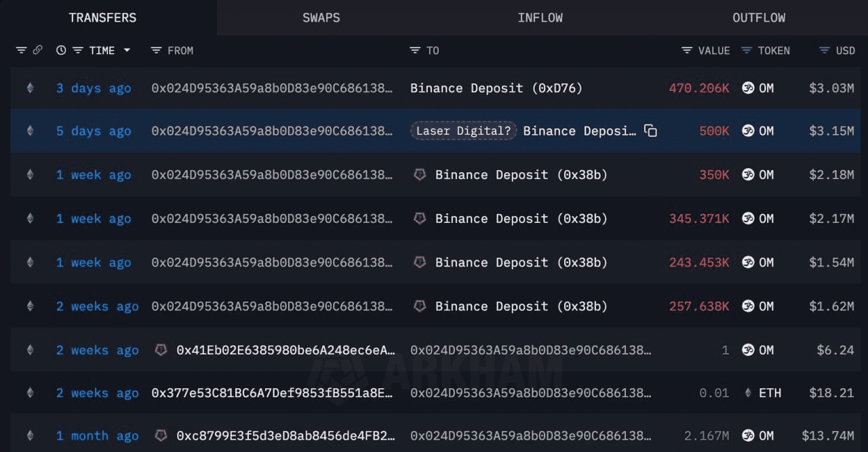
Task: Click the link icon in table header
Action: click(x=37, y=50)
